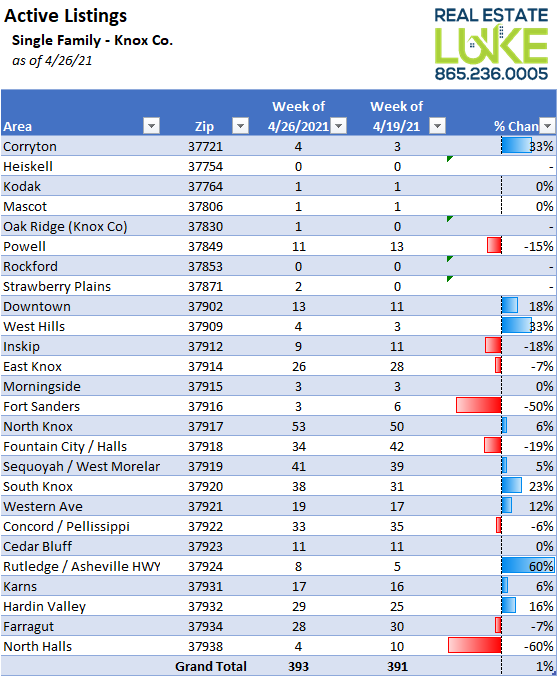Click zip code 37916

(x=206, y=407)
